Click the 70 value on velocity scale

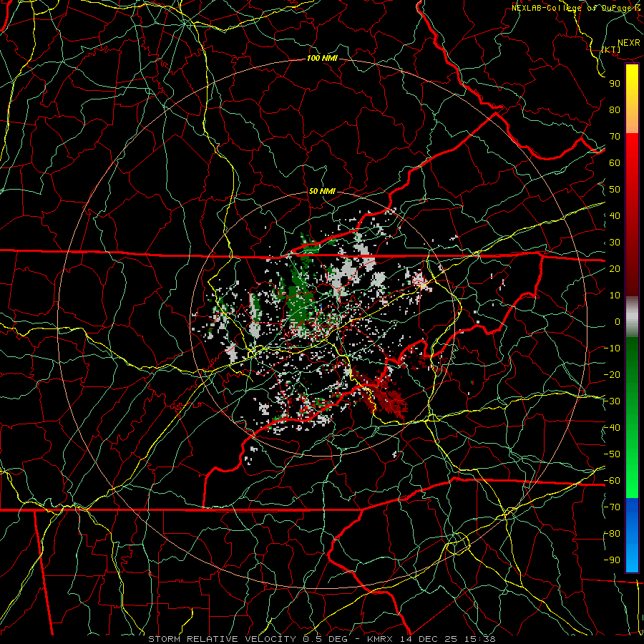tap(615, 137)
